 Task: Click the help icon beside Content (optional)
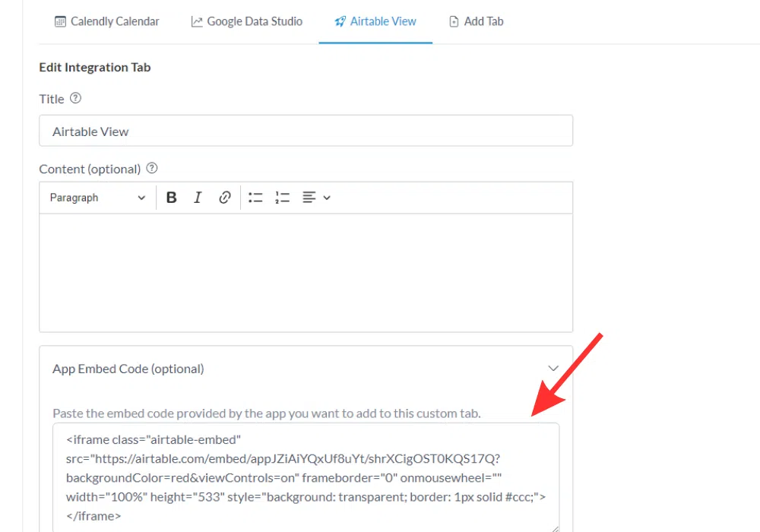pyautogui.click(x=152, y=168)
